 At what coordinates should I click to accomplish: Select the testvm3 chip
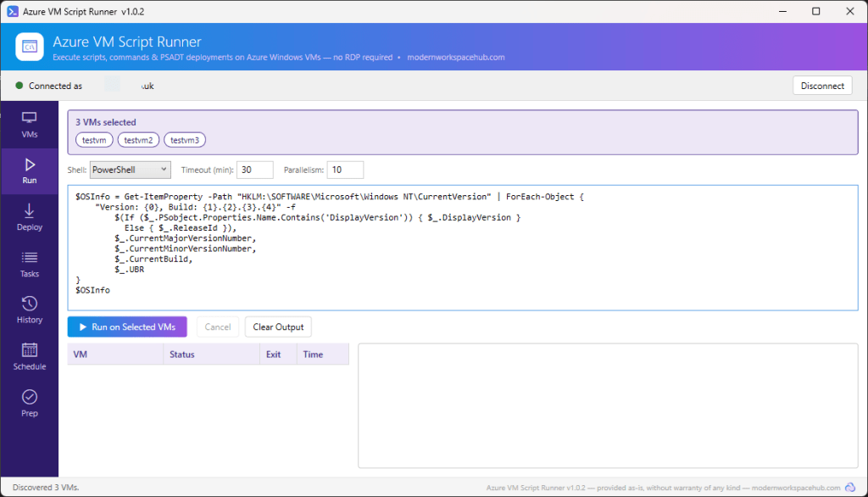pyautogui.click(x=184, y=140)
